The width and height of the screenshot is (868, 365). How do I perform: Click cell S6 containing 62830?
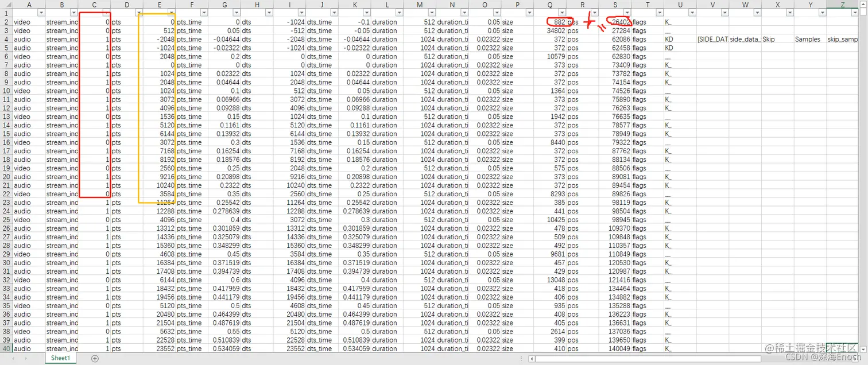click(615, 56)
